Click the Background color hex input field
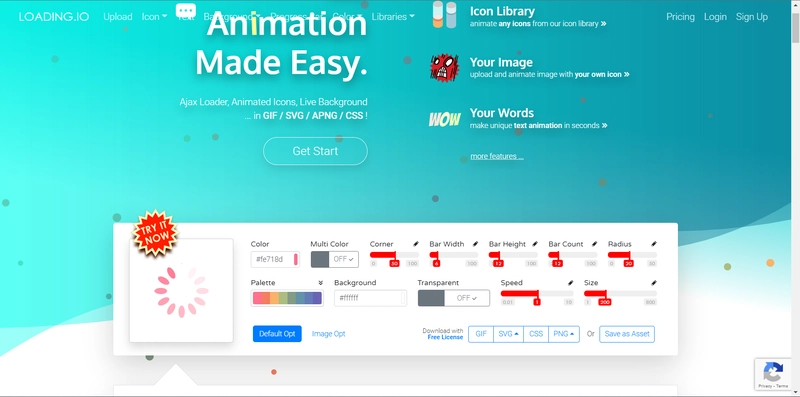The width and height of the screenshot is (800, 397). pyautogui.click(x=370, y=298)
